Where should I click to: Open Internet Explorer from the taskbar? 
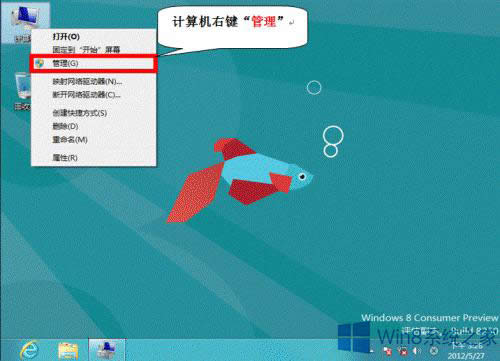tap(29, 350)
